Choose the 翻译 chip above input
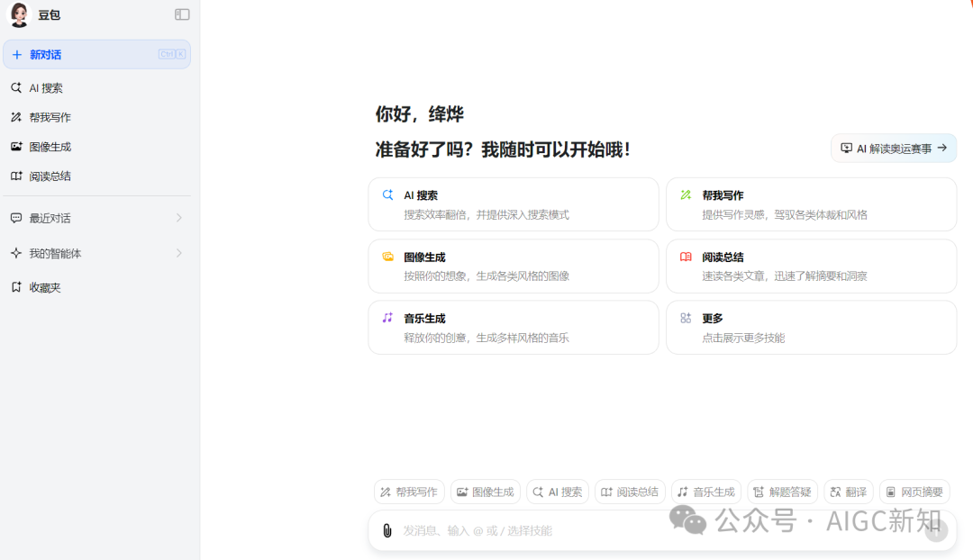The image size is (973, 560). tap(849, 492)
